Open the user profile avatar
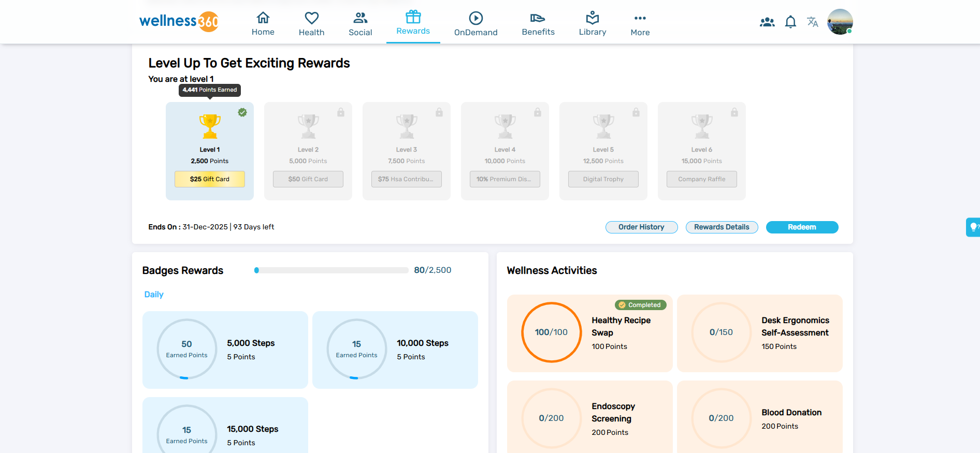980x453 pixels. pyautogui.click(x=840, y=22)
